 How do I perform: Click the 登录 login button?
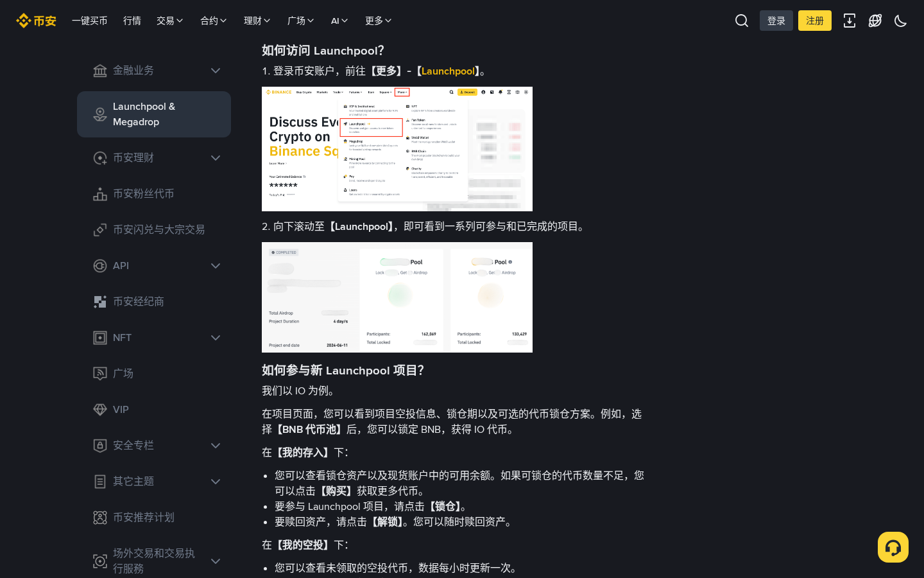[x=776, y=21]
